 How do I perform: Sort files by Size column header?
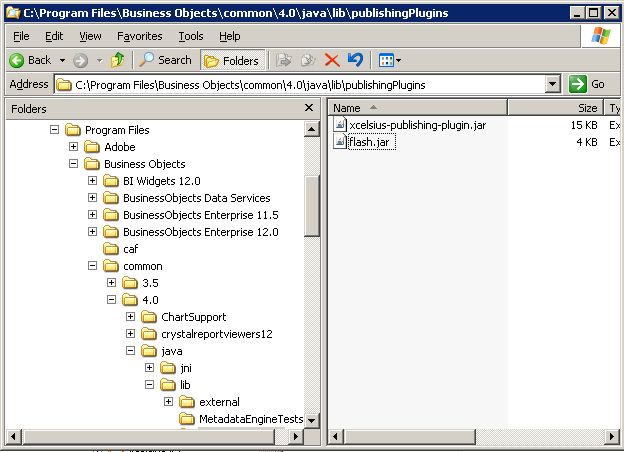tap(556, 108)
